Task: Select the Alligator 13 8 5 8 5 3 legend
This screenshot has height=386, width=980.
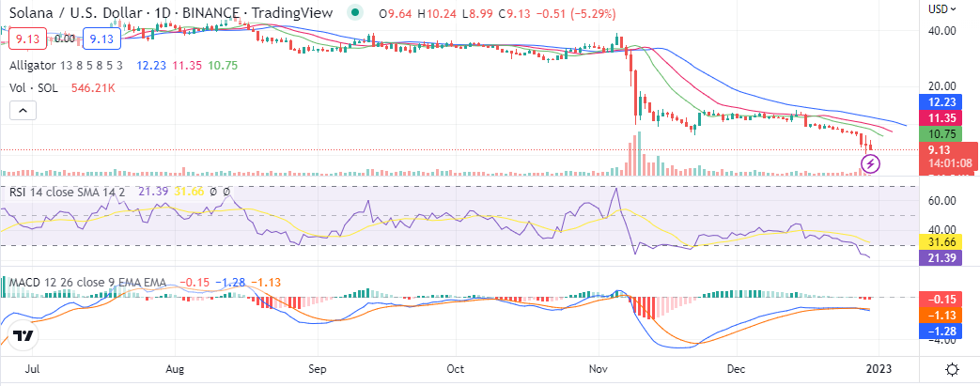Action: [x=66, y=65]
